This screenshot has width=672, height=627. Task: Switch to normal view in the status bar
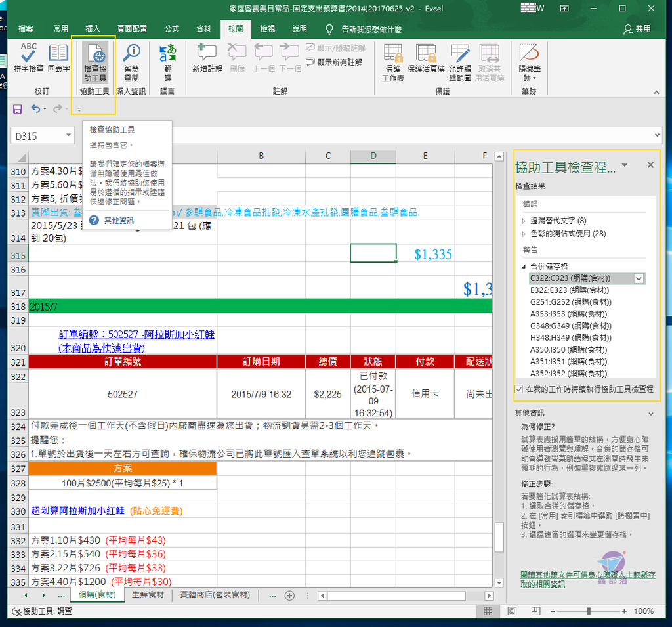point(488,611)
